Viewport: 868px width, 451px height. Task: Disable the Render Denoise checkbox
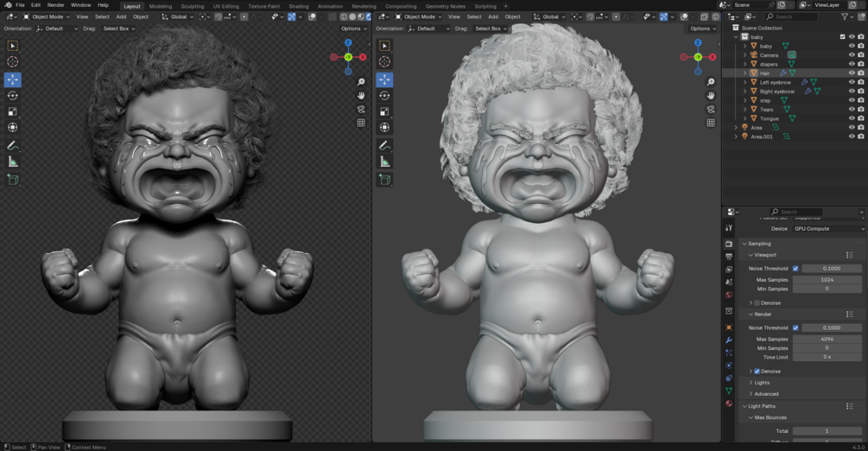[757, 372]
